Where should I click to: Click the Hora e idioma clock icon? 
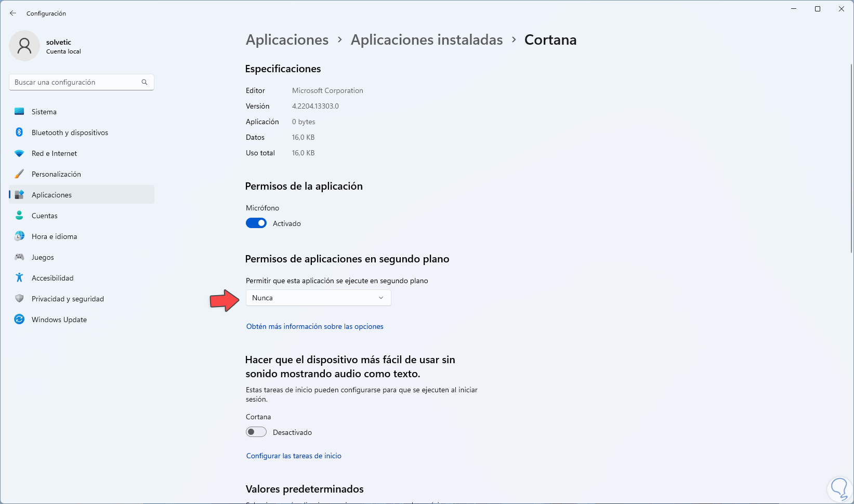click(19, 236)
